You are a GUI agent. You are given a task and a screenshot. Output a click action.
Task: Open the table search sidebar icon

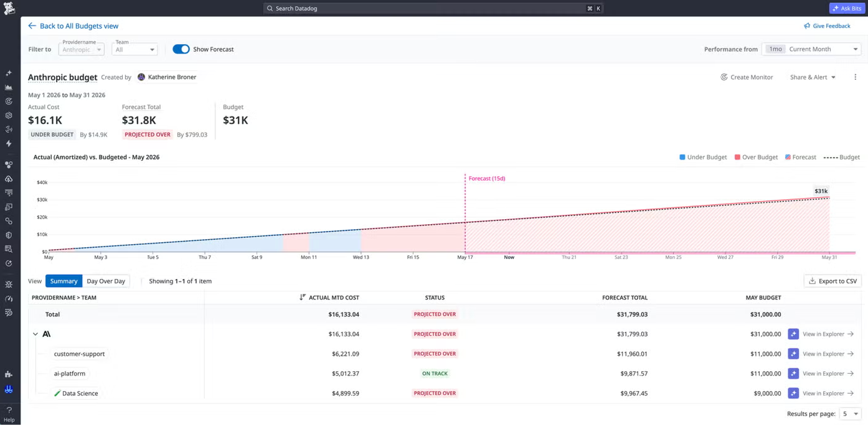click(9, 249)
